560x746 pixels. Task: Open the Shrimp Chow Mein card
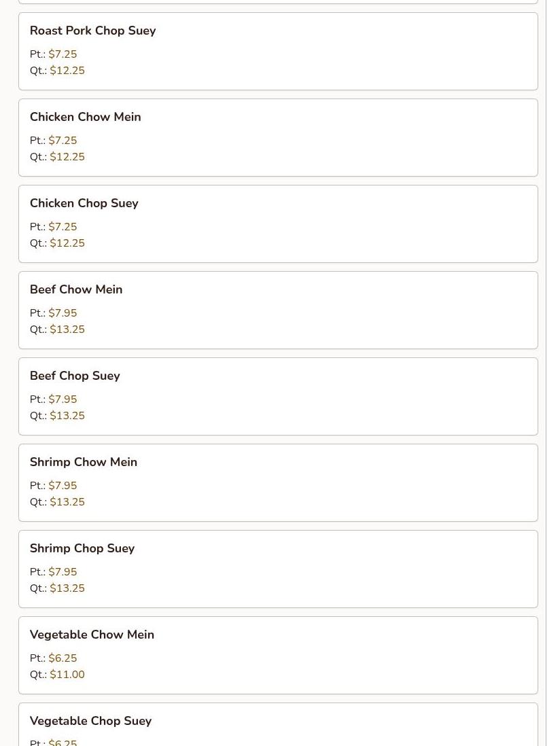278,482
